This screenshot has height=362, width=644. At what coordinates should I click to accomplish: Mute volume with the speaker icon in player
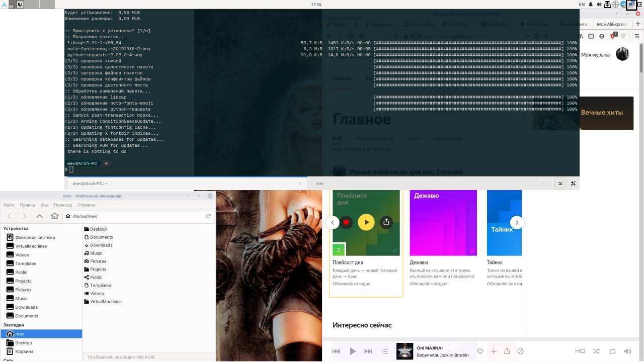[x=627, y=351]
